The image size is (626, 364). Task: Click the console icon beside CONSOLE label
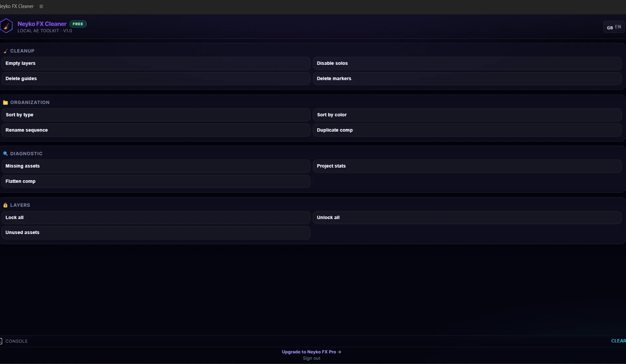click(1, 341)
